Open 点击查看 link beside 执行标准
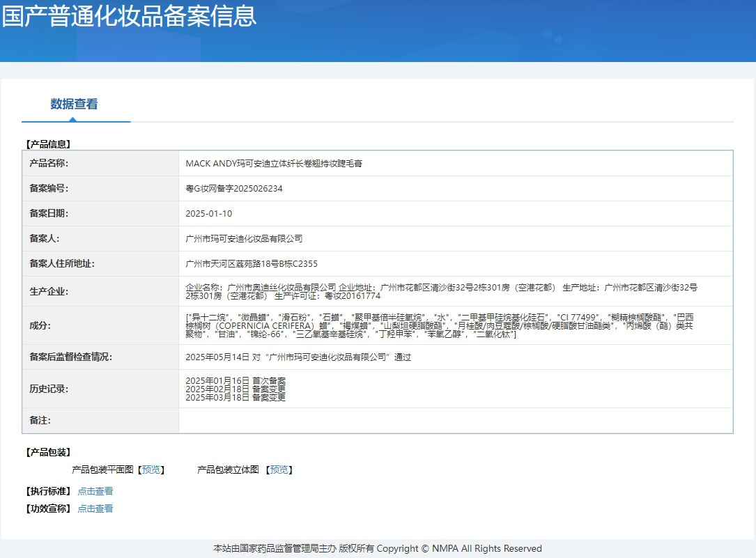Viewport: 756px width, 558px height. coord(95,491)
